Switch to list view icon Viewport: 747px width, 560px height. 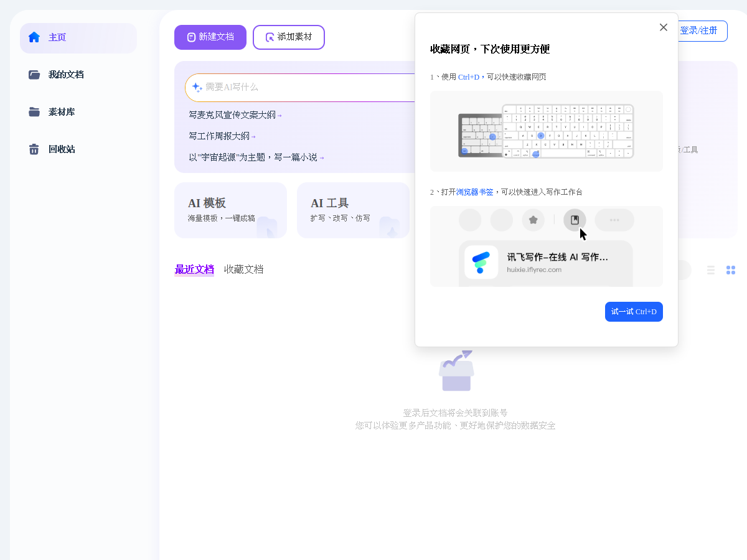point(711,270)
